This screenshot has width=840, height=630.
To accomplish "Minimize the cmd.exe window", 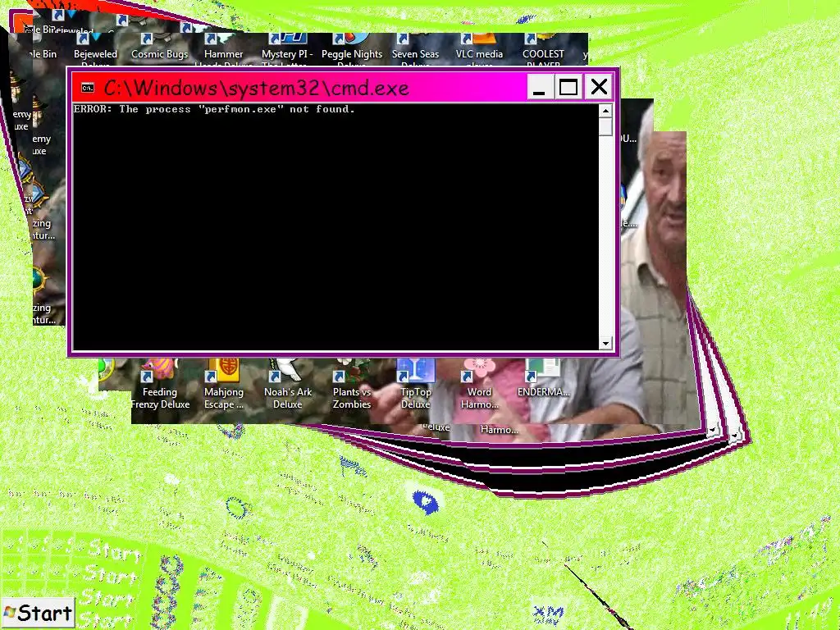I will (x=540, y=87).
